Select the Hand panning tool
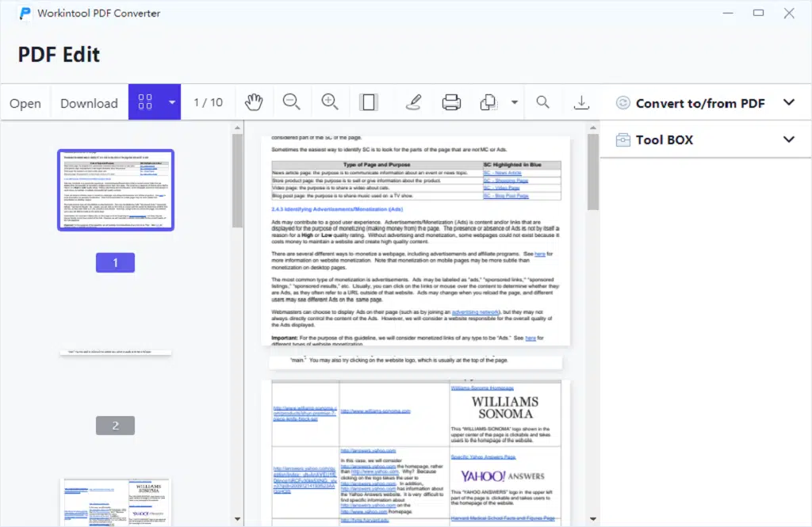This screenshot has height=527, width=812. tap(253, 101)
